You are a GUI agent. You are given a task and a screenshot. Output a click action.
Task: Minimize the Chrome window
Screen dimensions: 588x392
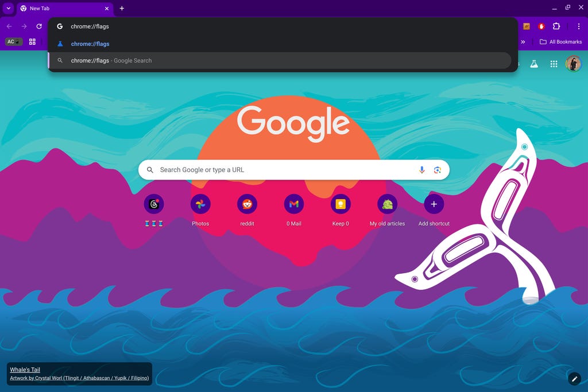[x=554, y=8]
